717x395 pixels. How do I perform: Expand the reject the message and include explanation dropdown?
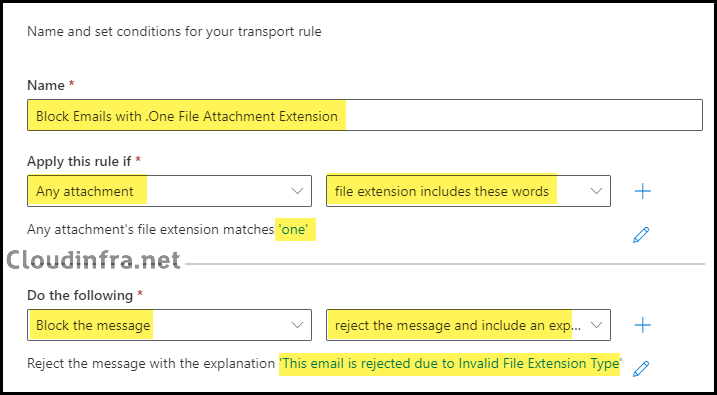(x=468, y=325)
